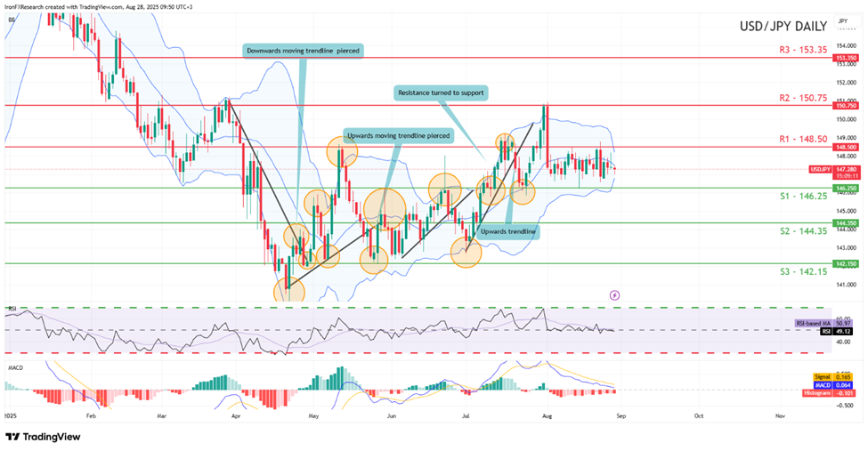Select the USDJPY current price tag
Viewport: 868px width, 451px height.
coord(846,168)
